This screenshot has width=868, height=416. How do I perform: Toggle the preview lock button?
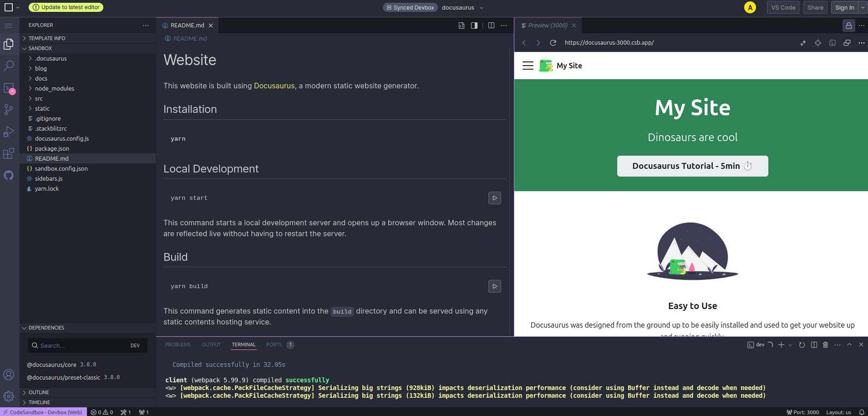(848, 25)
